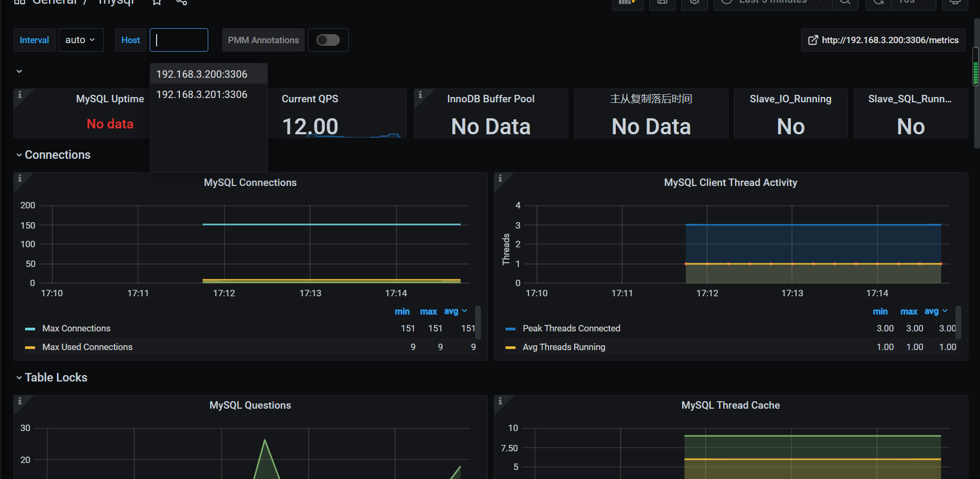Show info for MySQL Client Thread Activity panel
The width and height of the screenshot is (980, 479).
(x=500, y=178)
